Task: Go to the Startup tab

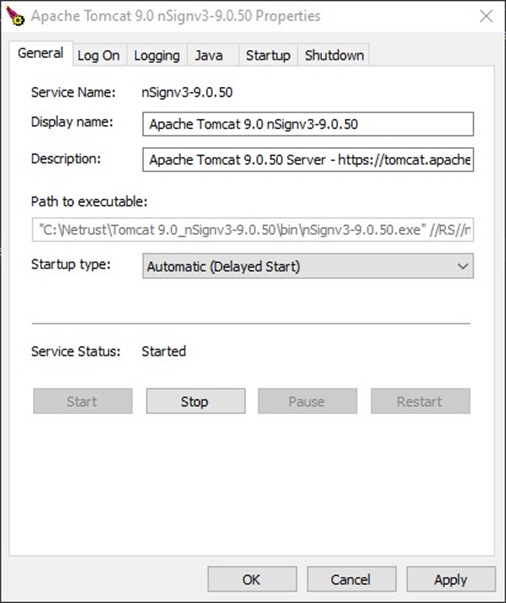Action: [x=268, y=55]
